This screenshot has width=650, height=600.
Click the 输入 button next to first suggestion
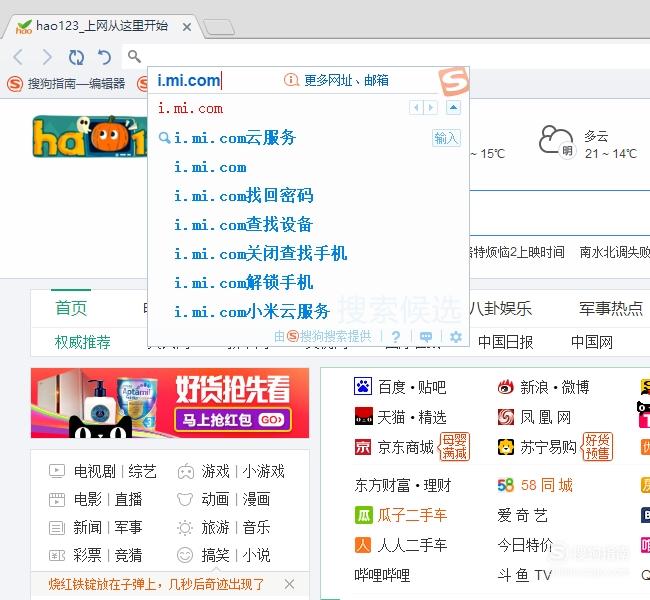point(446,138)
